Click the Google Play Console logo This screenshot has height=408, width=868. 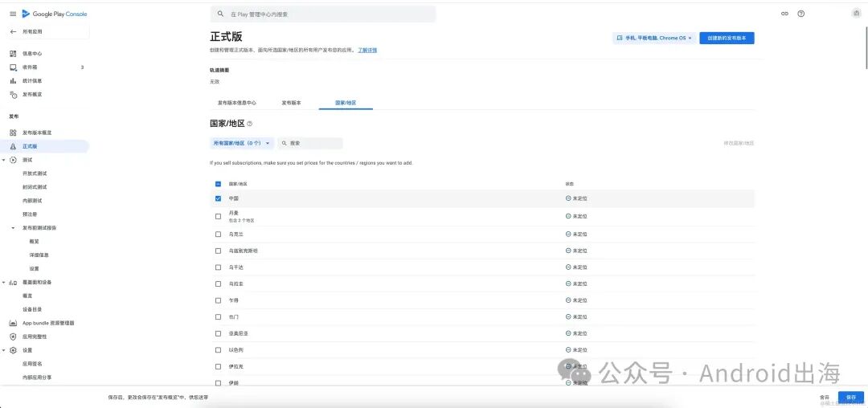pyautogui.click(x=55, y=14)
